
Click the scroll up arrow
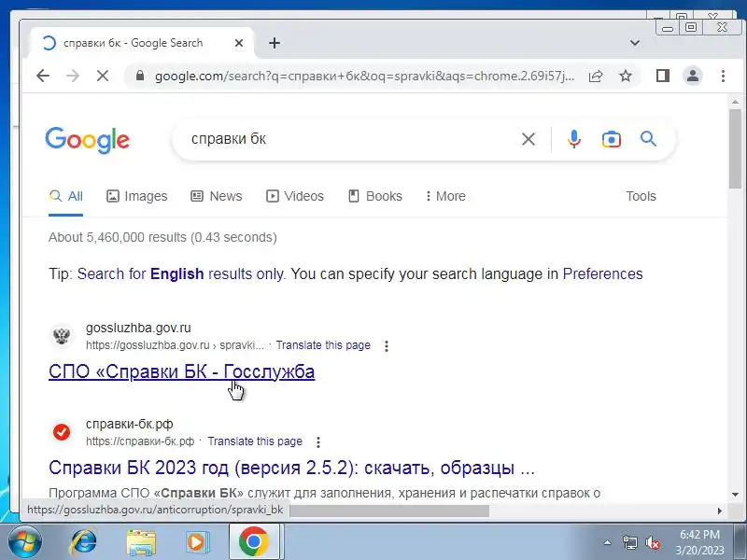tap(735, 102)
